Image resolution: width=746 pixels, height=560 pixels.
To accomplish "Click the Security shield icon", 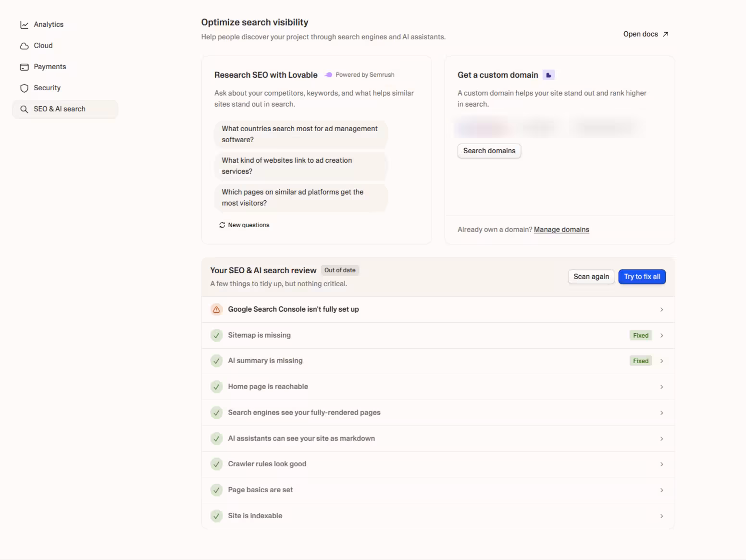I will point(24,88).
